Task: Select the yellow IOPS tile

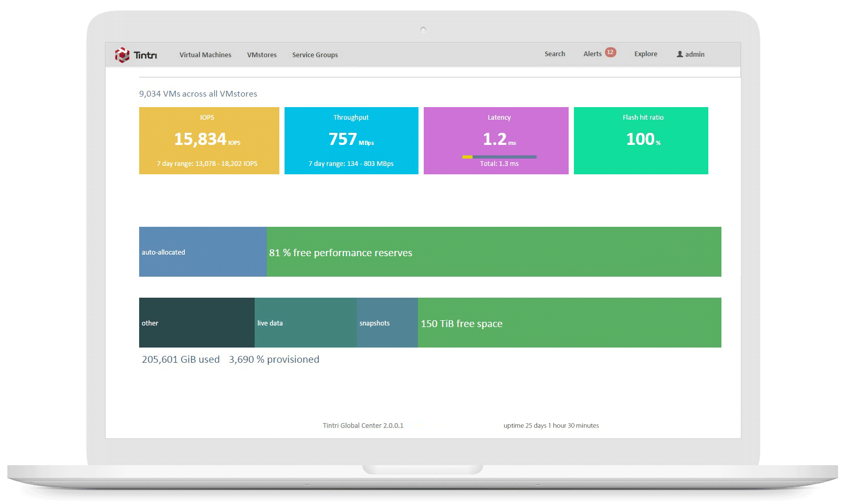Action: click(209, 141)
